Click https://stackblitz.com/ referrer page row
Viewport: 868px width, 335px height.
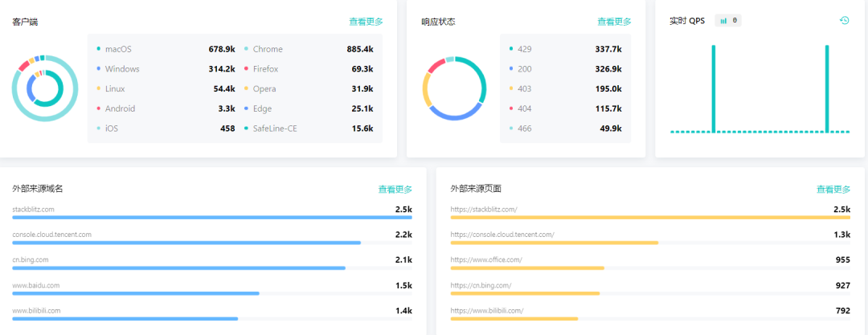click(650, 213)
